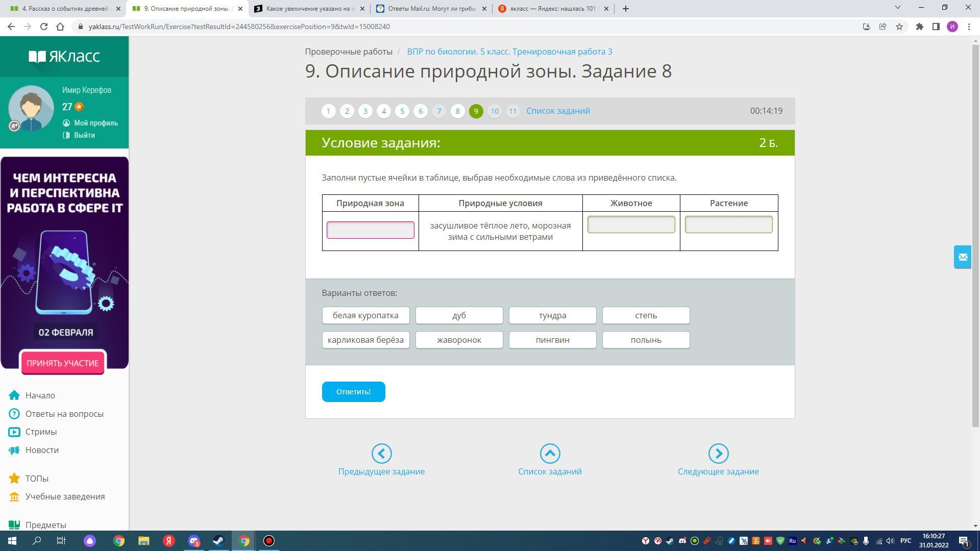Bookmark the page with the star icon
Screen dimensions: 980x551
click(x=899, y=27)
